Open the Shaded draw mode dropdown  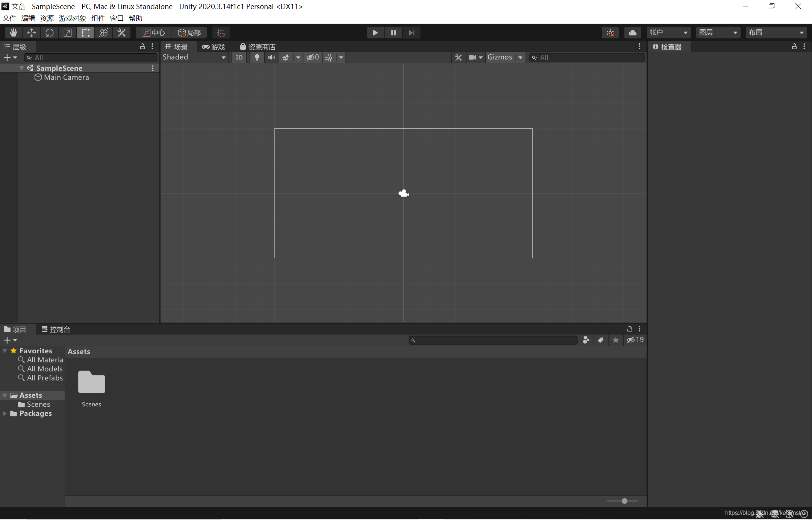194,57
